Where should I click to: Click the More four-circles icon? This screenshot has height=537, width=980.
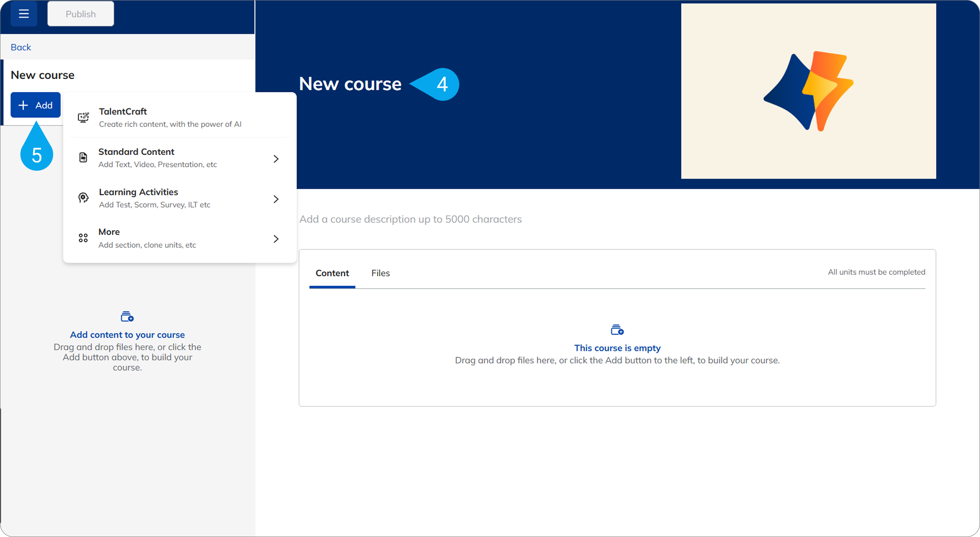[83, 238]
